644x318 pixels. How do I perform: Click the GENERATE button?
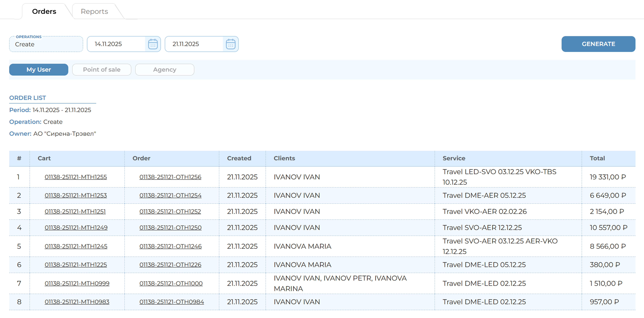tap(598, 44)
